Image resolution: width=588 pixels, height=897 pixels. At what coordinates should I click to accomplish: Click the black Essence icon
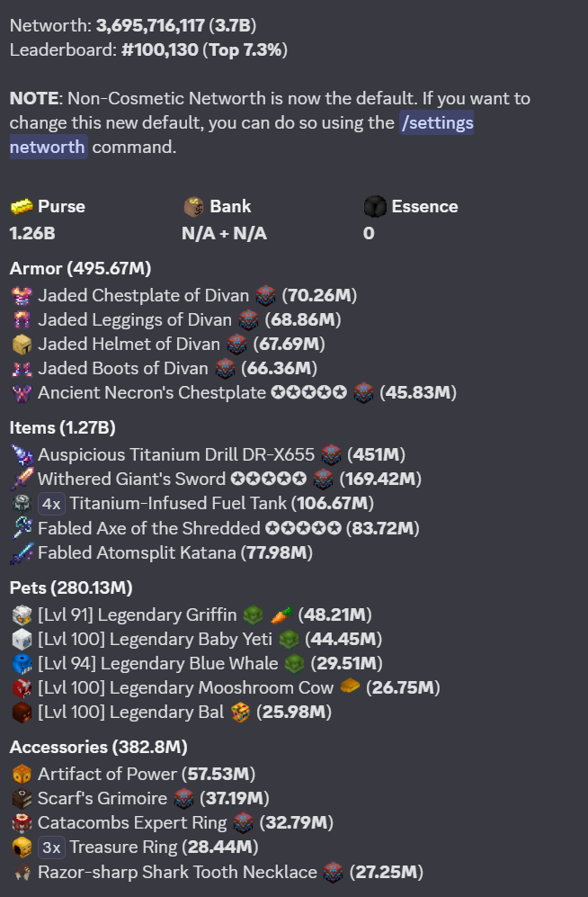pyautogui.click(x=375, y=207)
